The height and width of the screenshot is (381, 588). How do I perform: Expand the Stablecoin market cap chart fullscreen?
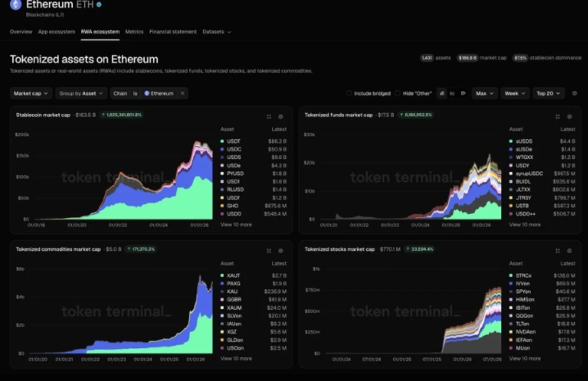(x=269, y=117)
